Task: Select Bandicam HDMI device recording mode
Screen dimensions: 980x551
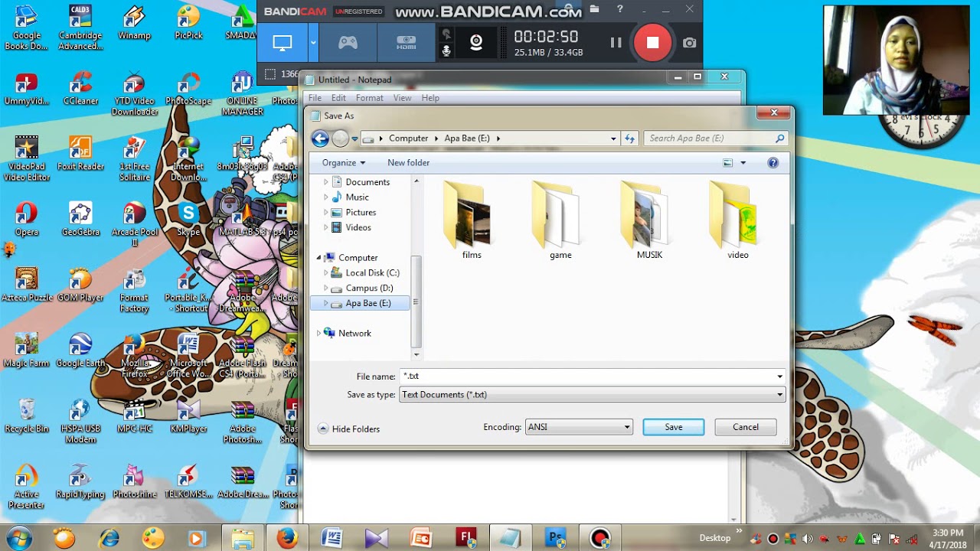Action: point(407,43)
